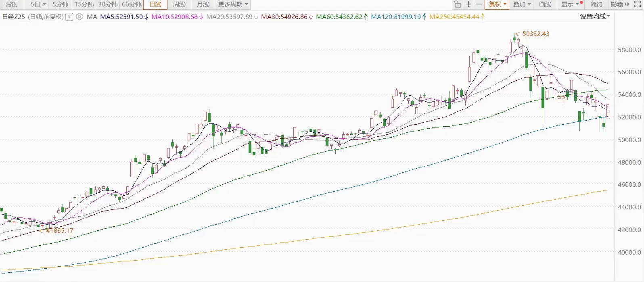The image size is (644, 282).
Task: Click the 设置均线 moving average settings
Action: pos(594,17)
